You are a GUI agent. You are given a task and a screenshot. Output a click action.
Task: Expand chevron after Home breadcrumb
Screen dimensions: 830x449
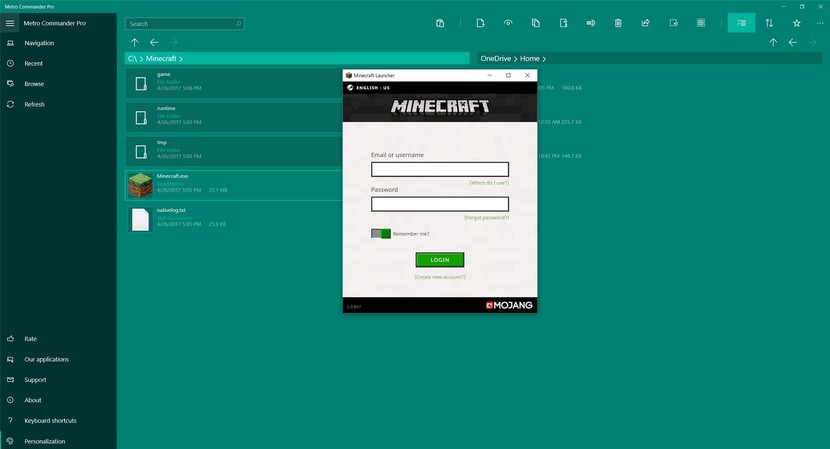click(x=544, y=59)
